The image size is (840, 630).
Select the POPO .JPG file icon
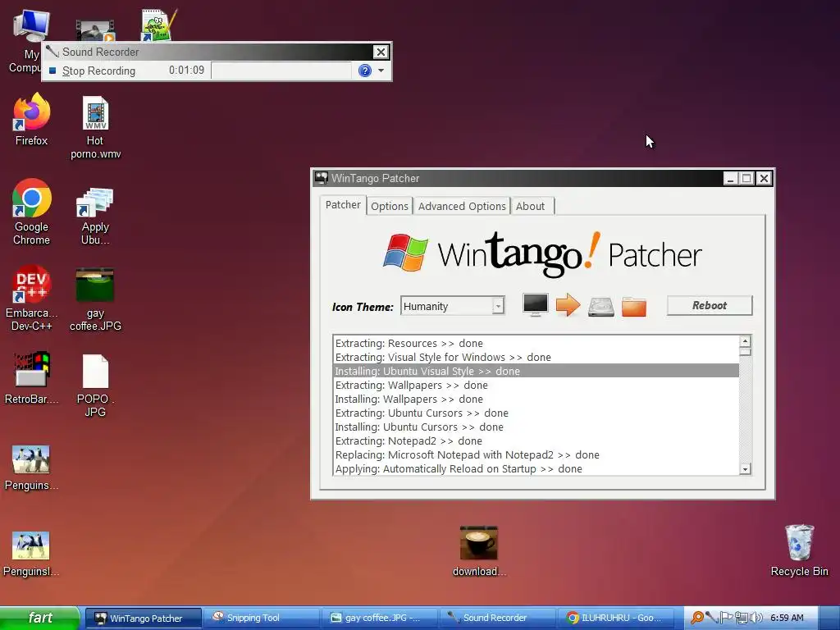95,372
